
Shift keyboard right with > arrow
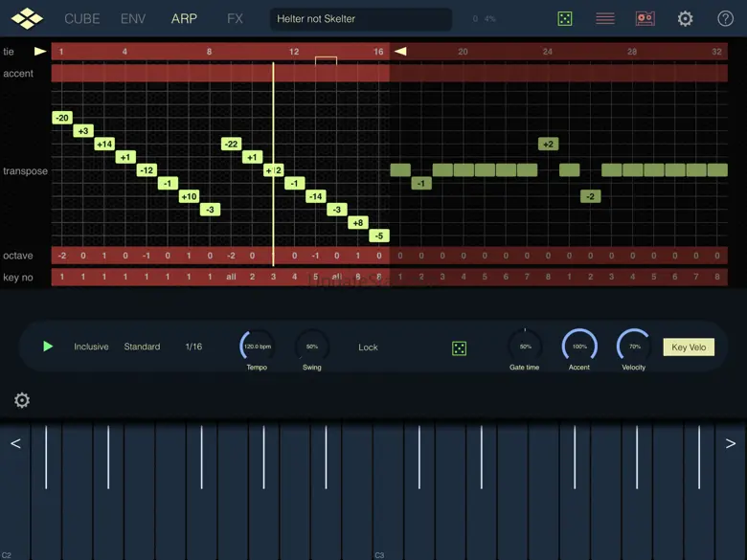(731, 443)
